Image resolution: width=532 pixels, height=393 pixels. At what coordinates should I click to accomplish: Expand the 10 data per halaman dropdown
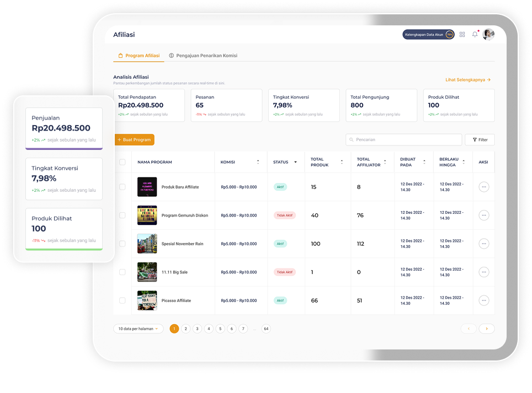tap(139, 329)
